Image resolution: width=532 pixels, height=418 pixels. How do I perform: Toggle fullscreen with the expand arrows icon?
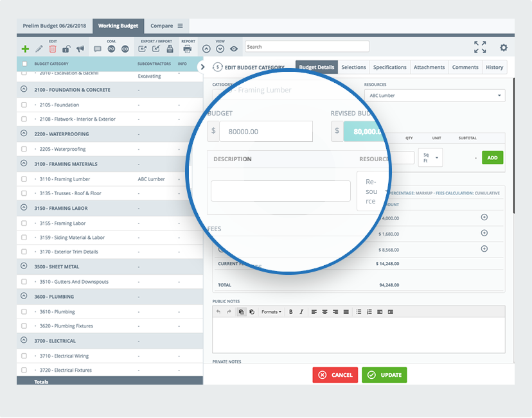pos(480,47)
